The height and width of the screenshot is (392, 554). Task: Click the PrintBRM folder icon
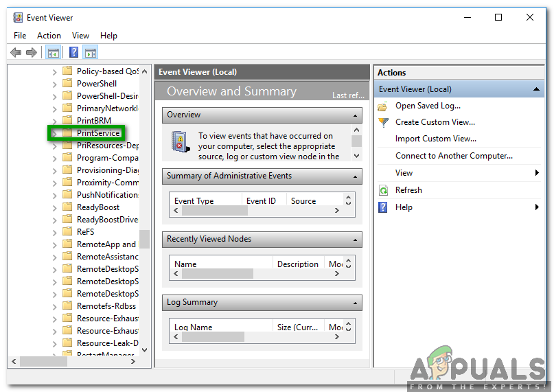(x=67, y=120)
